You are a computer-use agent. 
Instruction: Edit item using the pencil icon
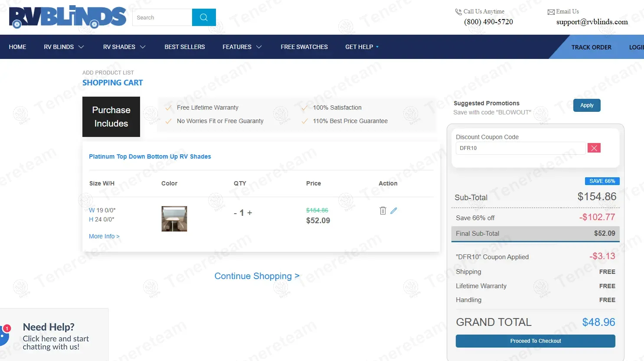(394, 211)
